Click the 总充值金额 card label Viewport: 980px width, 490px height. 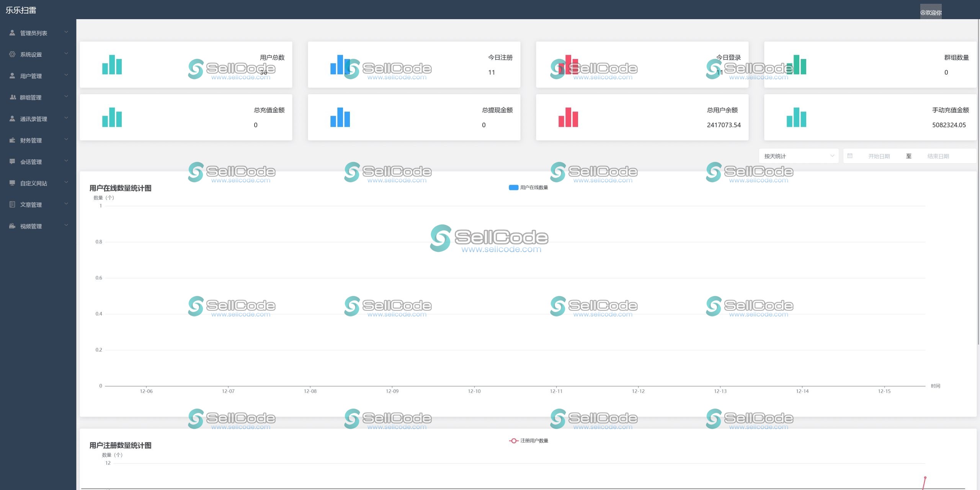click(x=269, y=110)
